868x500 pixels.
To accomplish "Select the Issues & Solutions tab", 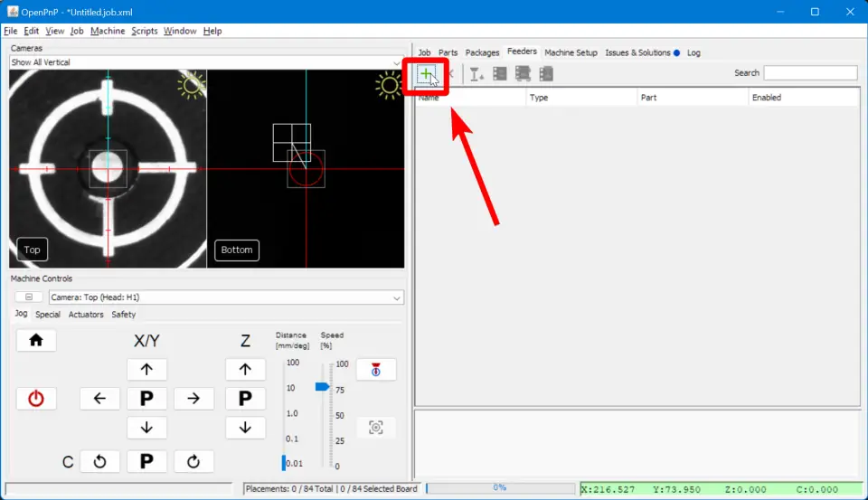I will point(637,52).
